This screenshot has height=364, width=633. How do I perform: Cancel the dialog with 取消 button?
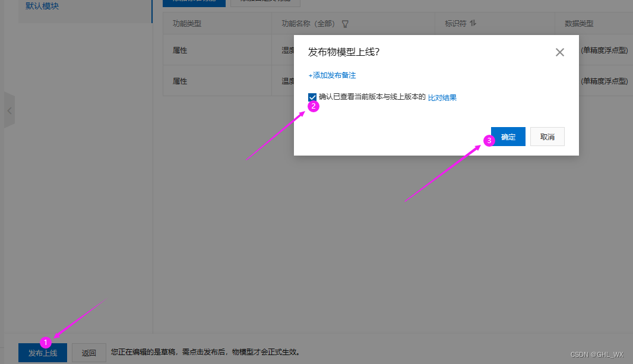(547, 137)
